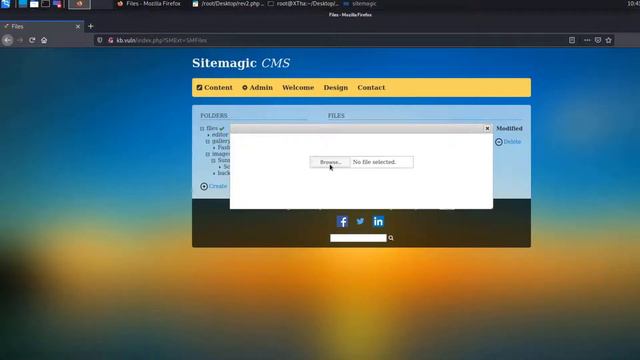The image size is (640, 360).
Task: Click the Pocket save icon
Action: (598, 40)
